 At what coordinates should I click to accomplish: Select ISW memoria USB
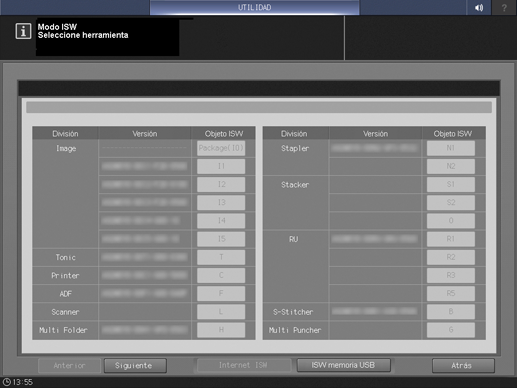tap(343, 365)
